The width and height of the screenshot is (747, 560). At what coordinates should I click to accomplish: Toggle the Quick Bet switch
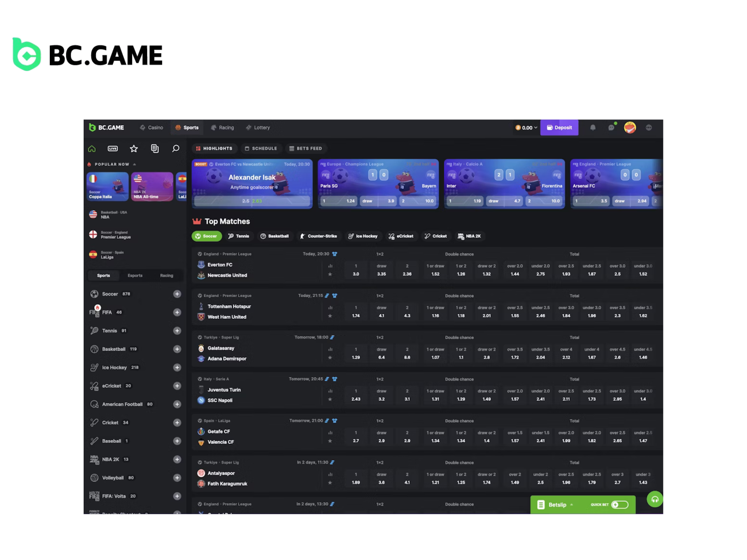tap(620, 505)
